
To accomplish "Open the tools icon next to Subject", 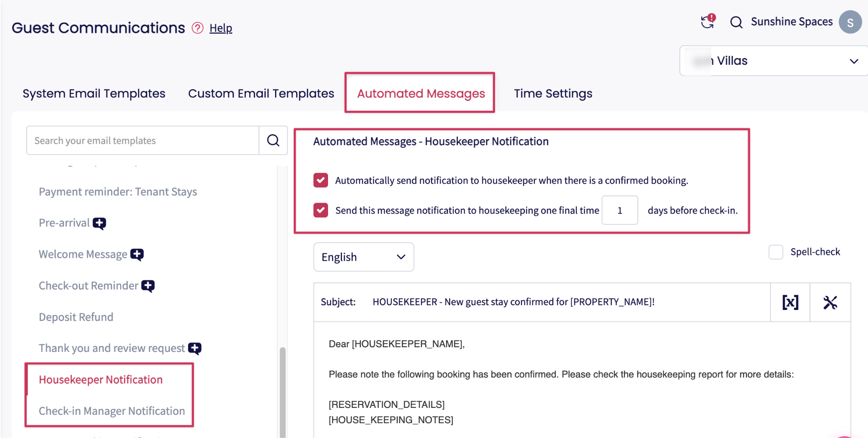I will (x=830, y=302).
